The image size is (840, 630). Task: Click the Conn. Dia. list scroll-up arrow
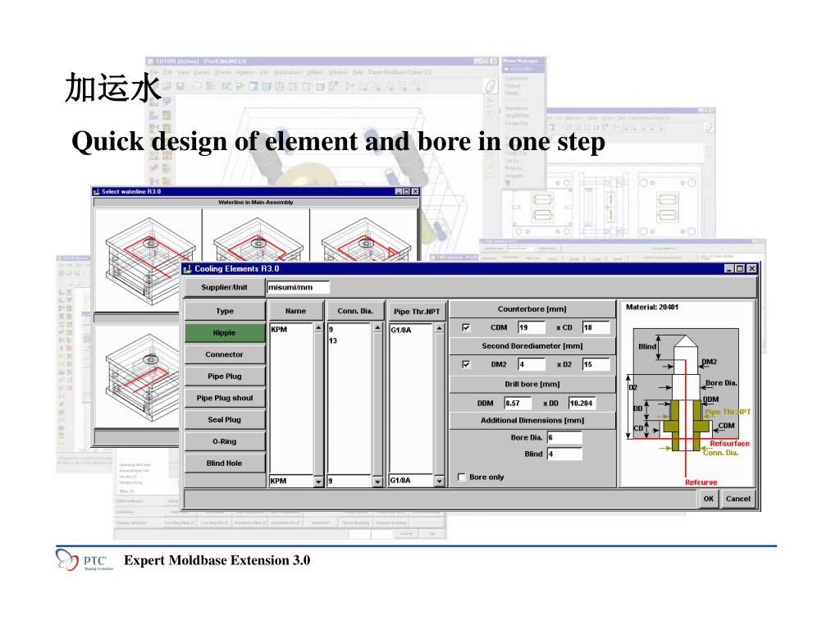click(x=377, y=327)
